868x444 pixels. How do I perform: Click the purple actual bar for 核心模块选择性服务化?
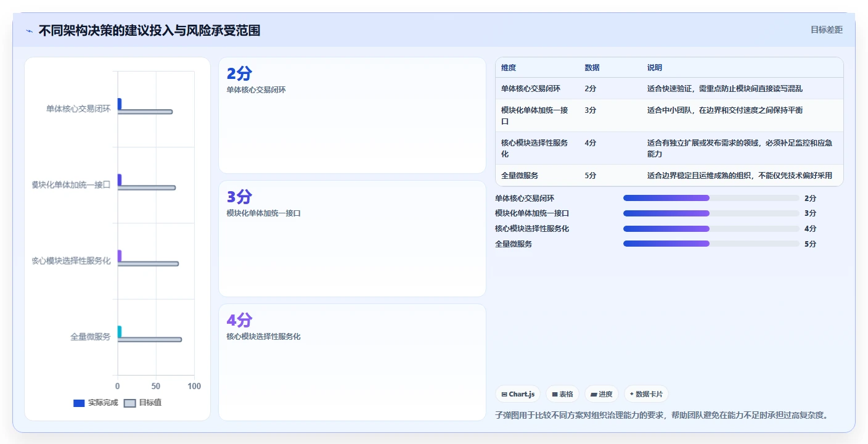[120, 256]
